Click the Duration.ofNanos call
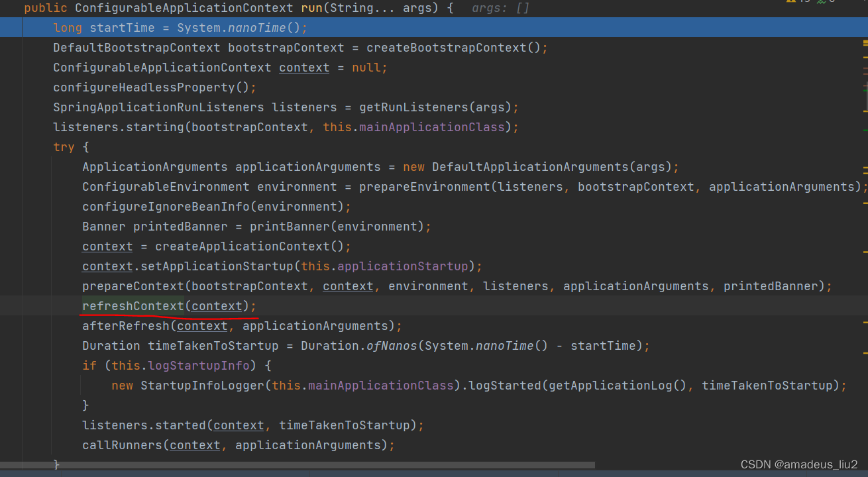 pyautogui.click(x=359, y=346)
